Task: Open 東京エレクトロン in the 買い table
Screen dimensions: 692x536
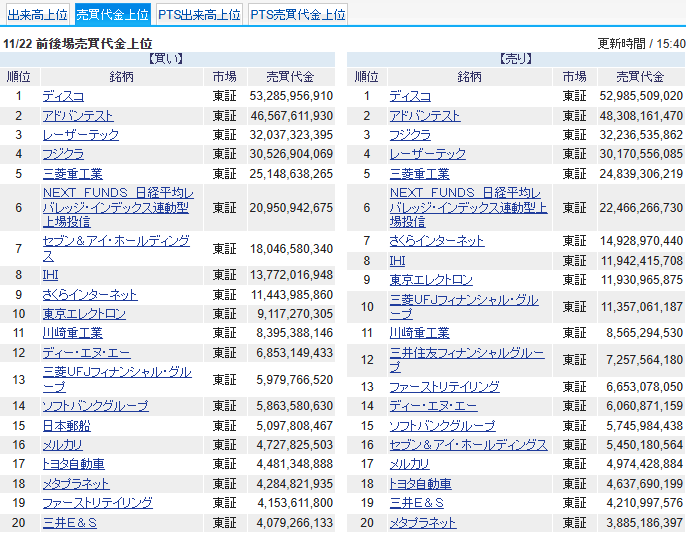Action: [x=84, y=314]
